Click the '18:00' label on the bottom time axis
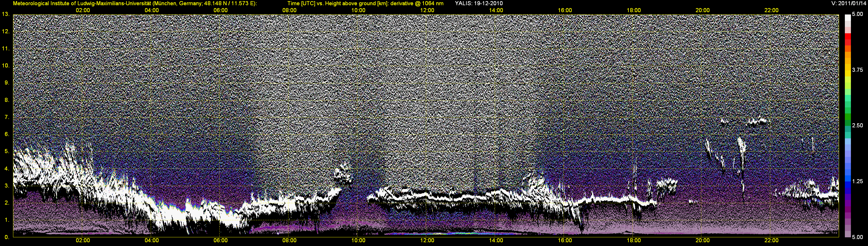The height and width of the screenshot is (246, 868). (x=634, y=241)
